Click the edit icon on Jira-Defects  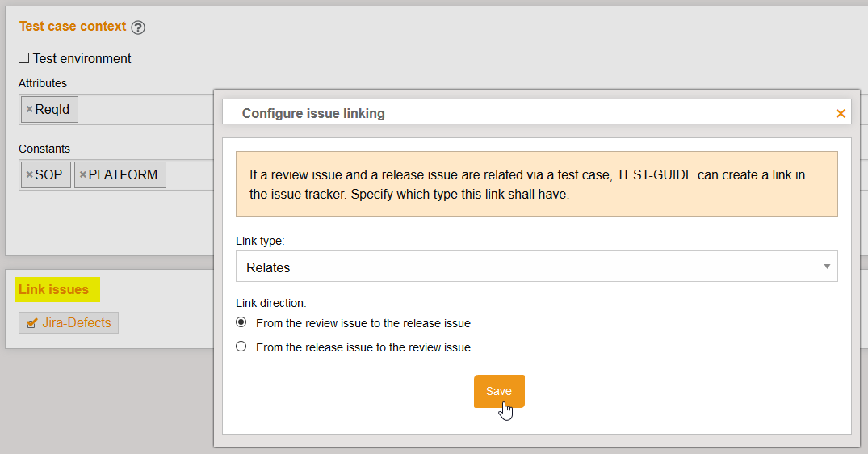(32, 323)
